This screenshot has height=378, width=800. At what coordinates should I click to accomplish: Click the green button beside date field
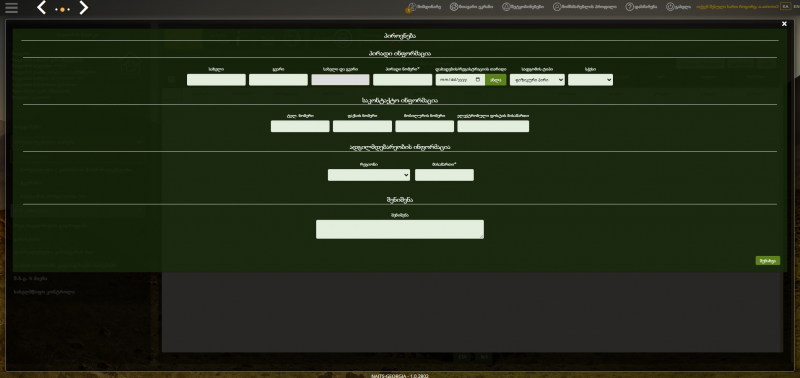point(495,80)
